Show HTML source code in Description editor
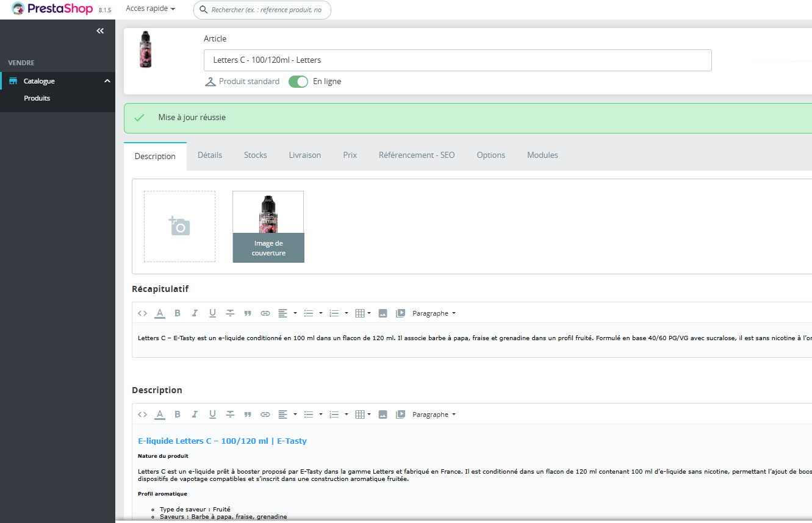Image resolution: width=812 pixels, height=523 pixels. (142, 414)
